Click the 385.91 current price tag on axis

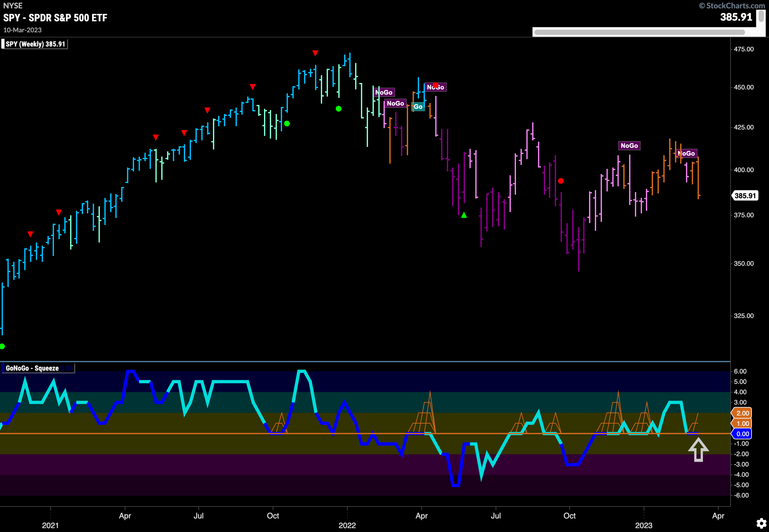pyautogui.click(x=745, y=196)
